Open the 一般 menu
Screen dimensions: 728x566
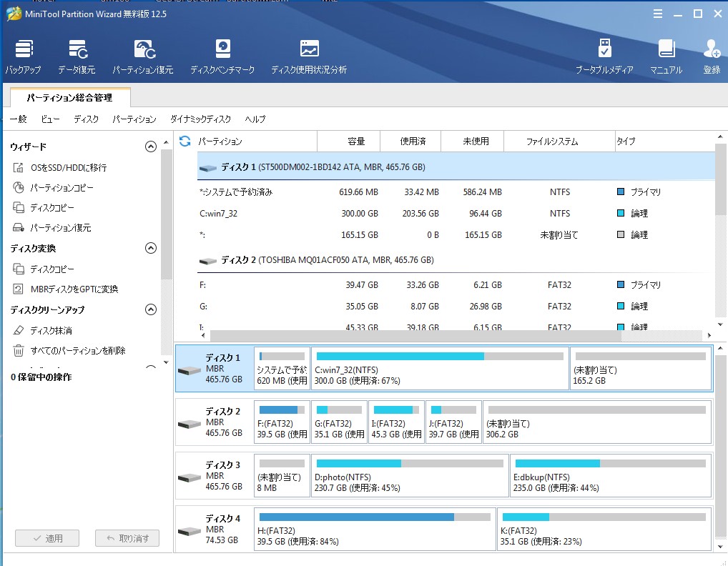point(18,119)
